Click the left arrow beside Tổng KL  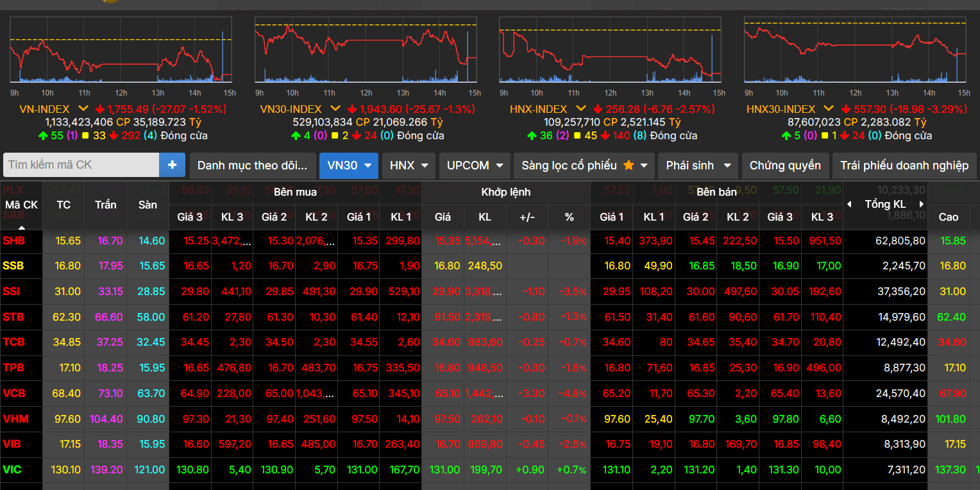click(850, 205)
